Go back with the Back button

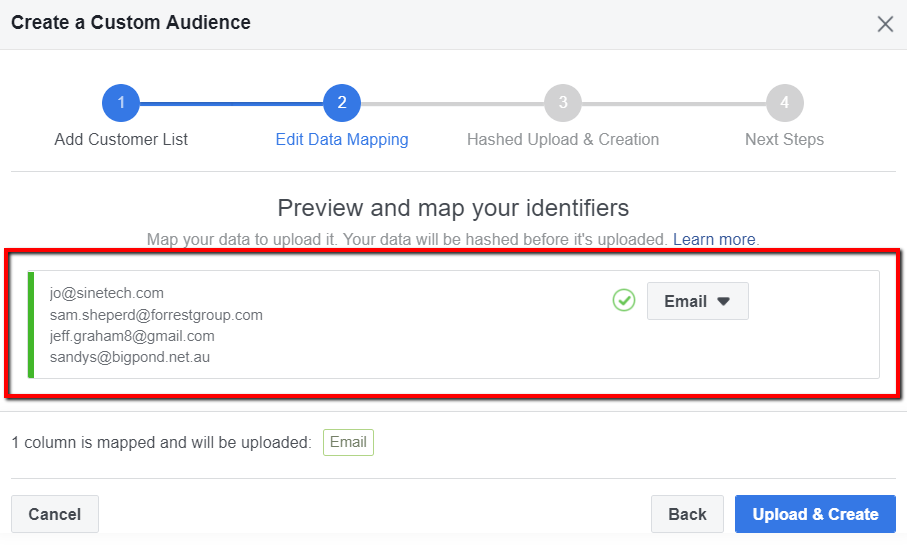[x=687, y=514]
